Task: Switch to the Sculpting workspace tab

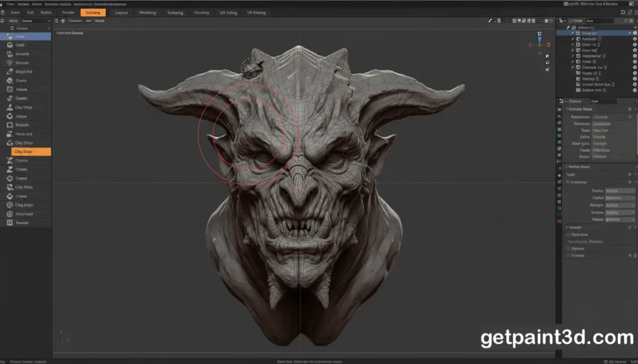Action: coord(93,12)
